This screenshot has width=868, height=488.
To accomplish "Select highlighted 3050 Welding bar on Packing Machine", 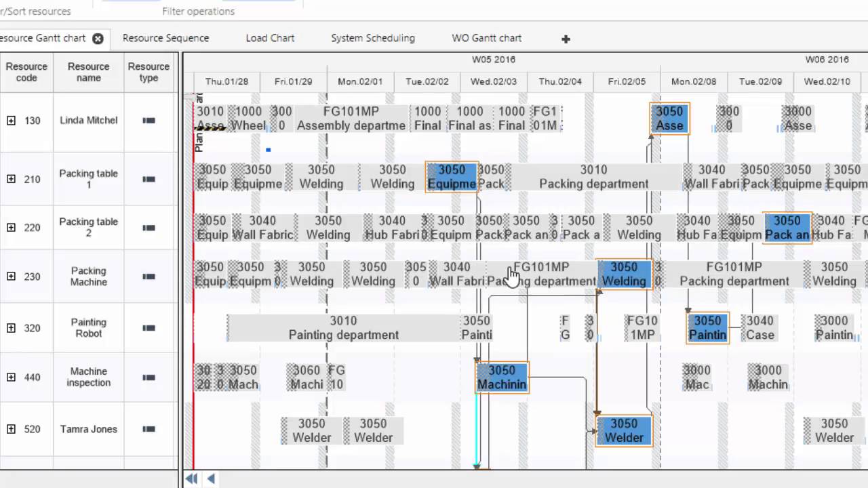I will [624, 274].
